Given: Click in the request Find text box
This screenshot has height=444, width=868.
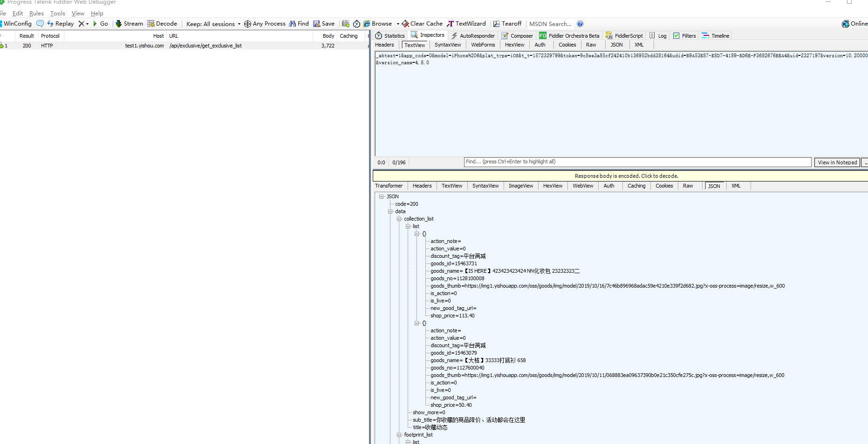Looking at the screenshot, I should (x=637, y=162).
